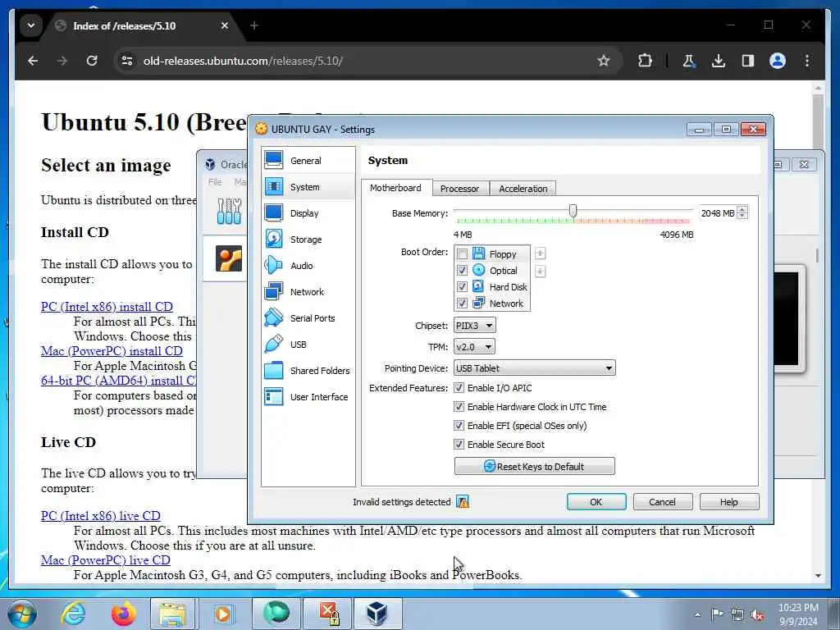
Task: Toggle Enable Secure Boot checkbox
Action: point(459,444)
